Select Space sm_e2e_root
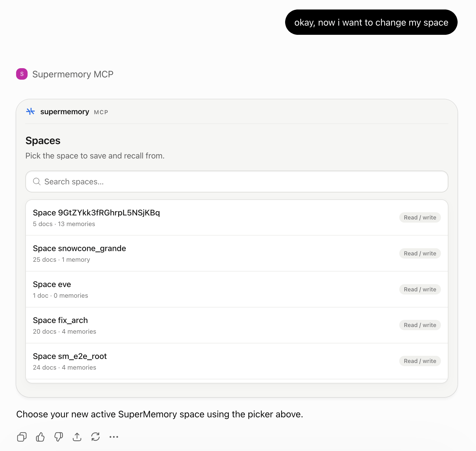The width and height of the screenshot is (476, 451). pyautogui.click(x=237, y=361)
